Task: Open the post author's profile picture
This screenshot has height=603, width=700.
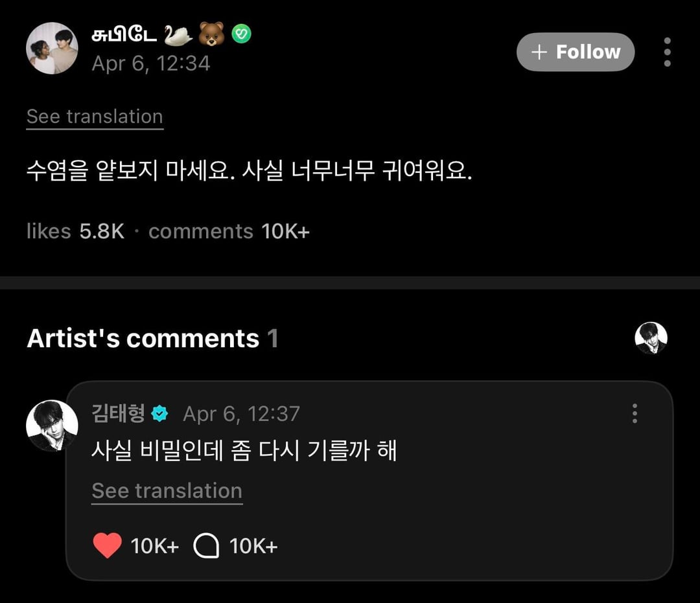Action: 52,48
